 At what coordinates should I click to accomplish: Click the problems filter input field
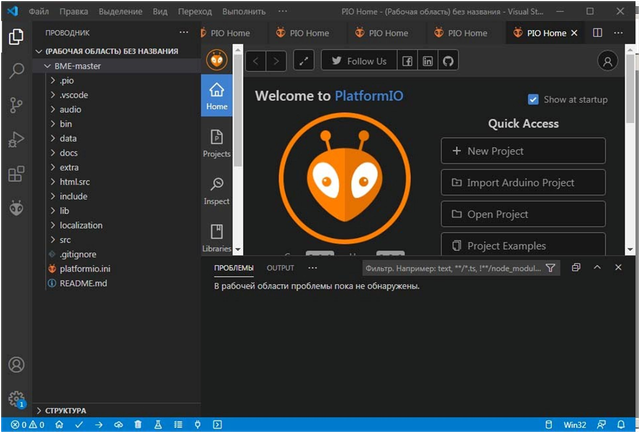[x=454, y=268]
